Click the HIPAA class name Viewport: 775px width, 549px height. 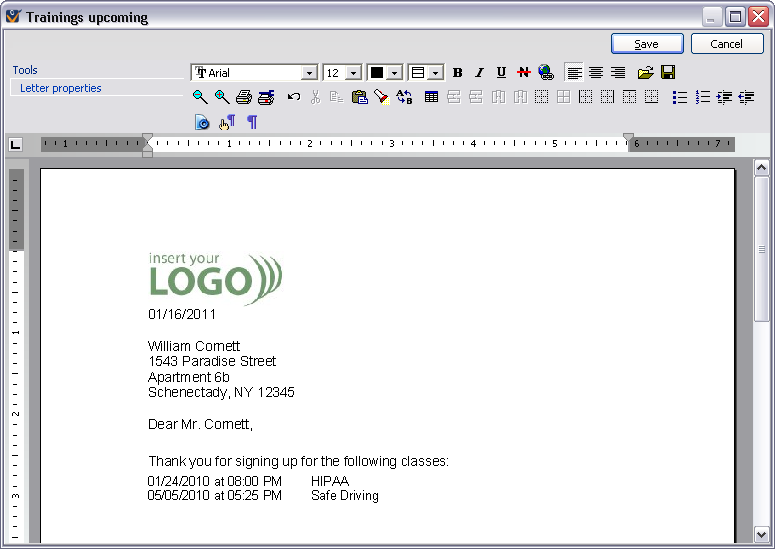330,481
